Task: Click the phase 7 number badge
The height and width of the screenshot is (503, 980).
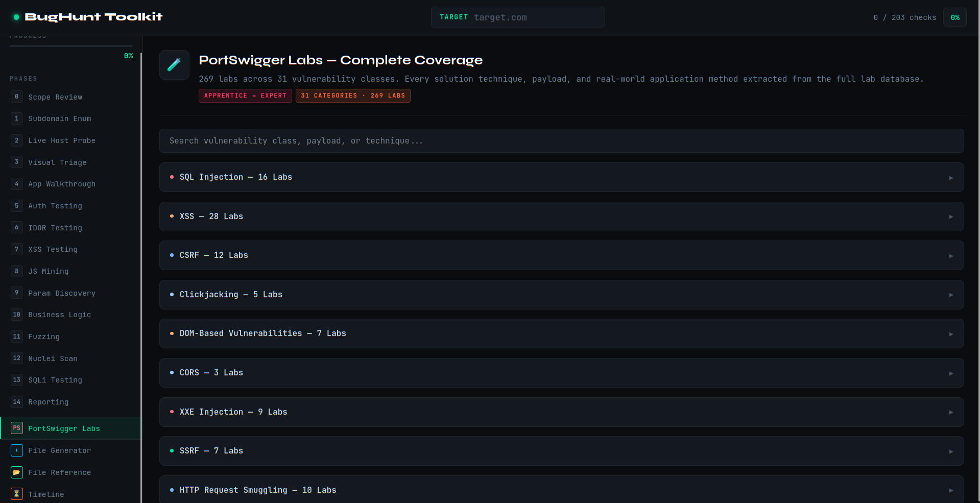Action: point(17,249)
